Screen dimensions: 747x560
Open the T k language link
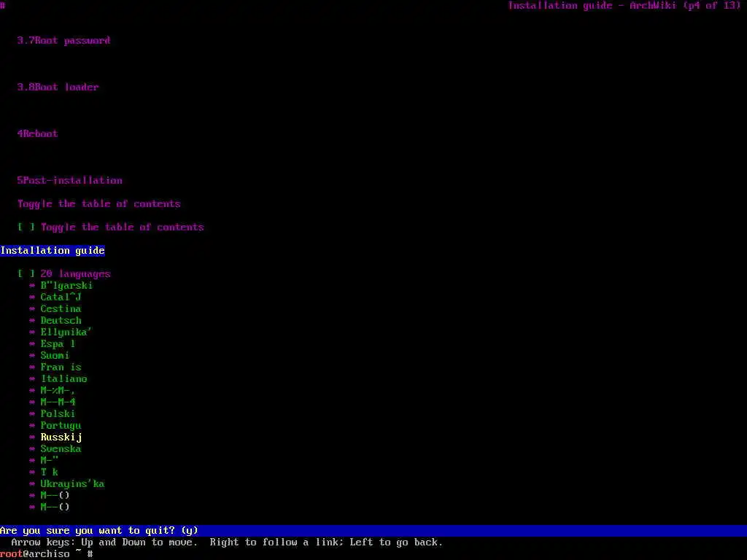tap(49, 472)
